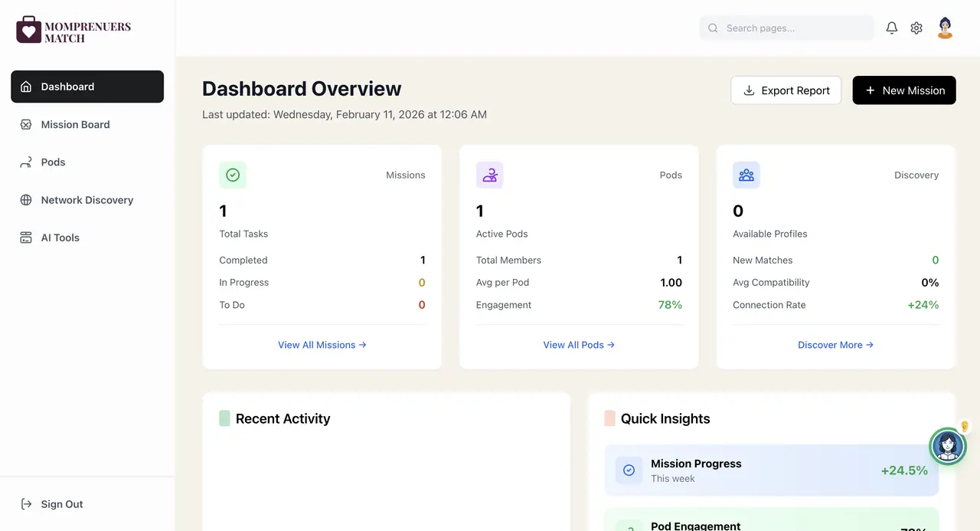Image resolution: width=980 pixels, height=531 pixels.
Task: Click the Active Pods label
Action: 502,234
